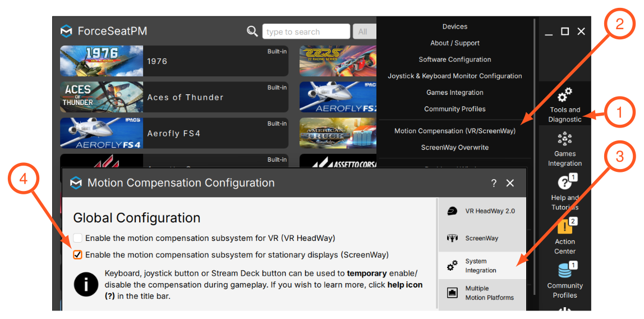Open ScreenWay Overwrite menu entry
The width and height of the screenshot is (644, 319).
(454, 147)
